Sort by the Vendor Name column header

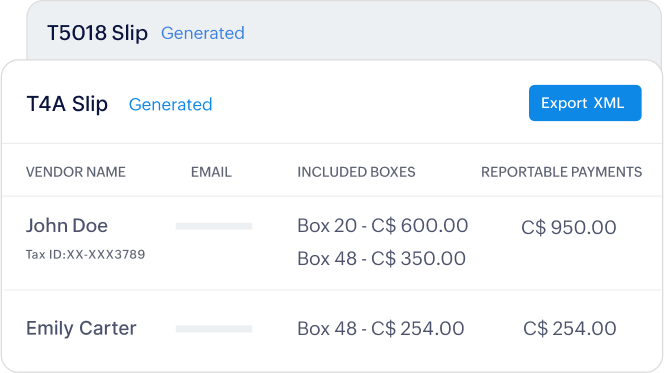pyautogui.click(x=75, y=172)
